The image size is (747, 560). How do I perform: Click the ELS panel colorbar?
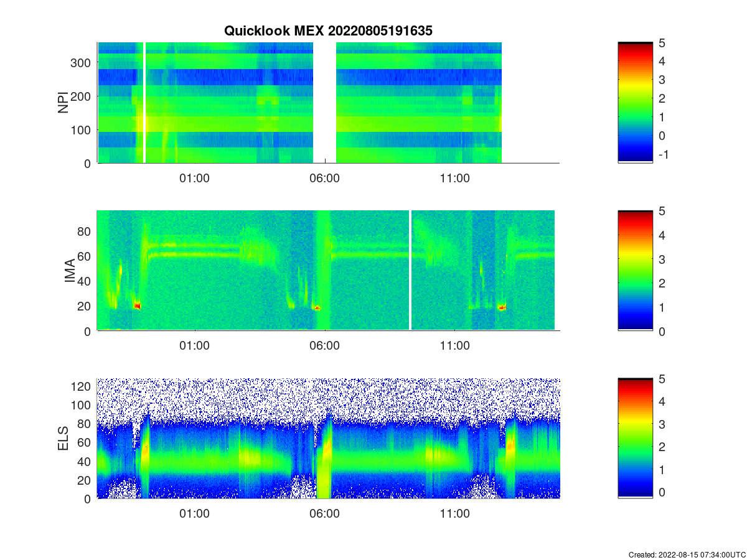[x=635, y=439]
